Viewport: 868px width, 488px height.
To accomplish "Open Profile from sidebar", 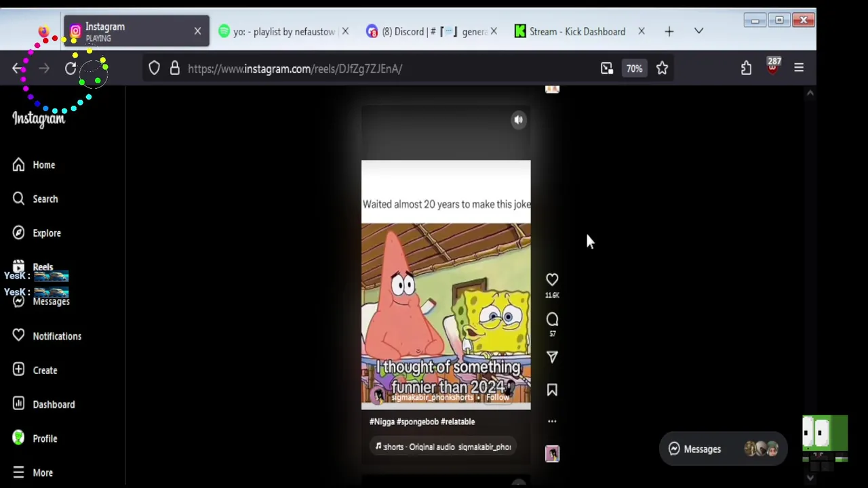I will tap(35, 439).
